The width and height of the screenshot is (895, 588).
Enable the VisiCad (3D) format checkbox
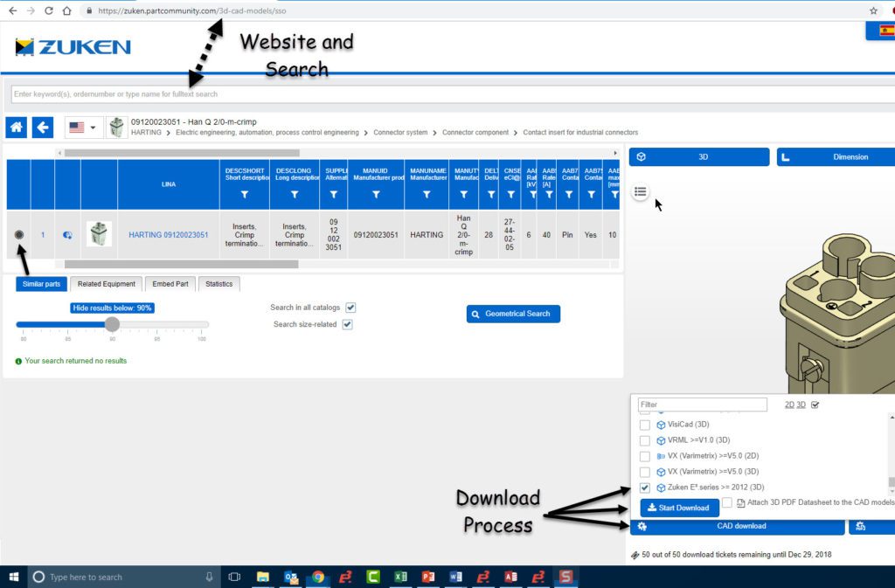[645, 425]
